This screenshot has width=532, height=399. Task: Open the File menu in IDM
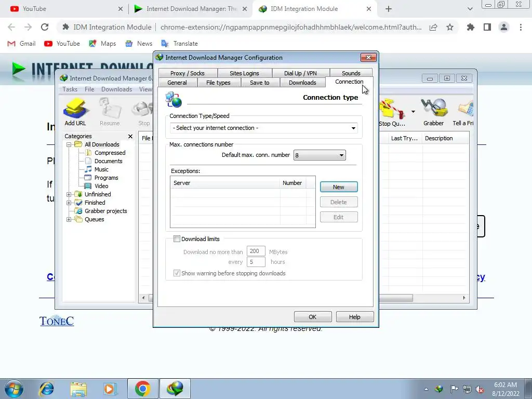click(x=89, y=89)
